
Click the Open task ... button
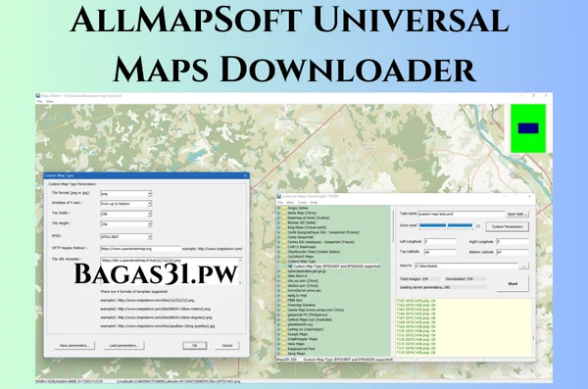[517, 215]
